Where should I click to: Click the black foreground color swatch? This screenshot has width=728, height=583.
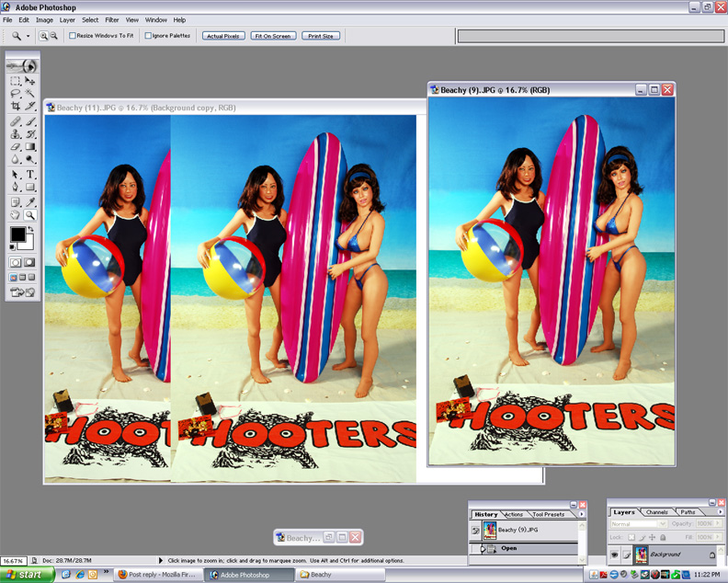pos(17,235)
